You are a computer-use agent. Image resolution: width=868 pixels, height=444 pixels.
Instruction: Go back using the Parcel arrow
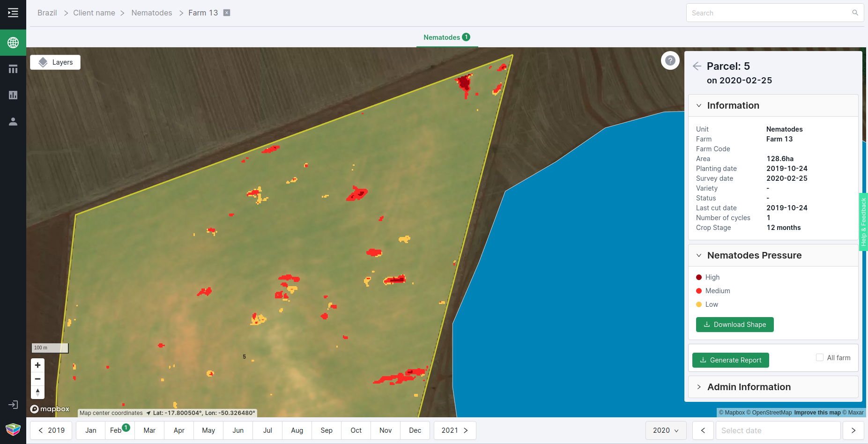(x=697, y=66)
